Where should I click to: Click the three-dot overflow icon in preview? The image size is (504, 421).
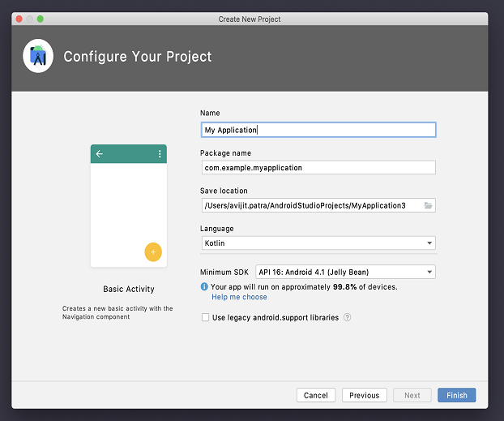pos(160,153)
